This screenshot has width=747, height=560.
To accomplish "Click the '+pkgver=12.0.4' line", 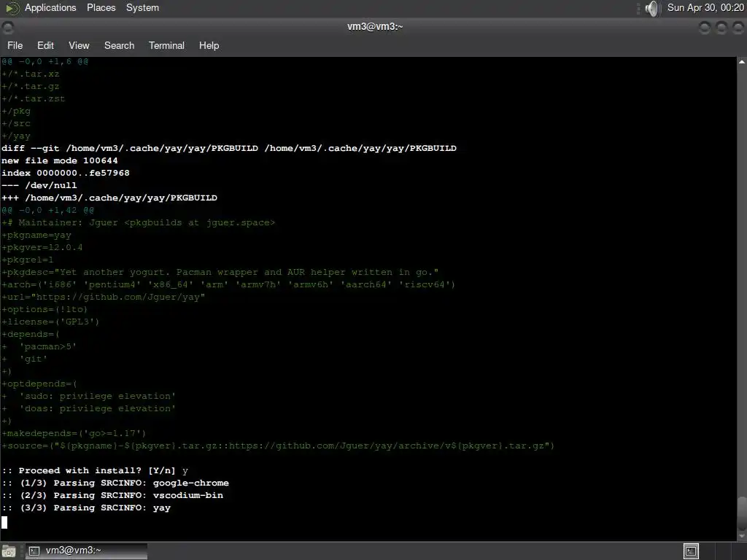I will [42, 247].
